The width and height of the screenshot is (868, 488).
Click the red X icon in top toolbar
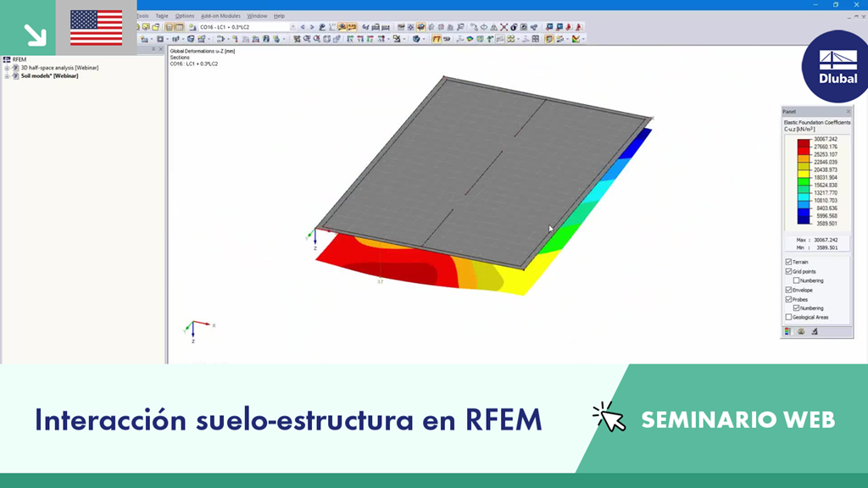(x=504, y=27)
